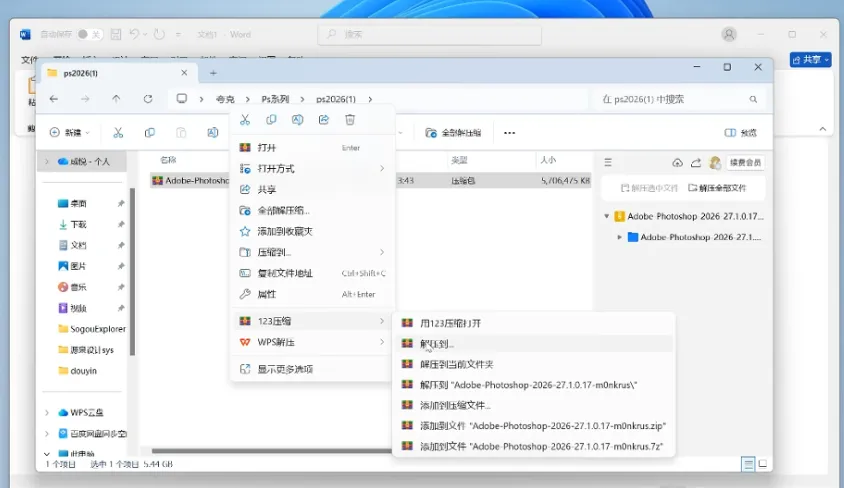The height and width of the screenshot is (488, 844).
Task: Expand the WPS解压 submenu arrow
Action: click(x=382, y=342)
